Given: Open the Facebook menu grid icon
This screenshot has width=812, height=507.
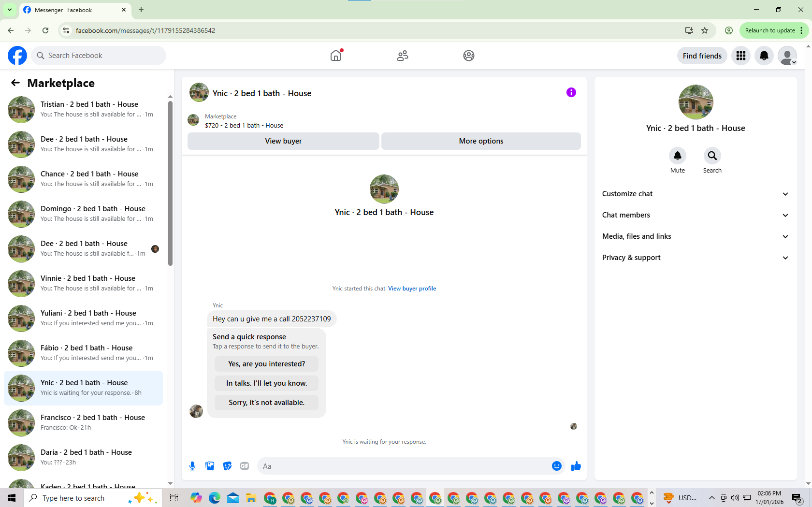Looking at the screenshot, I should [x=741, y=56].
